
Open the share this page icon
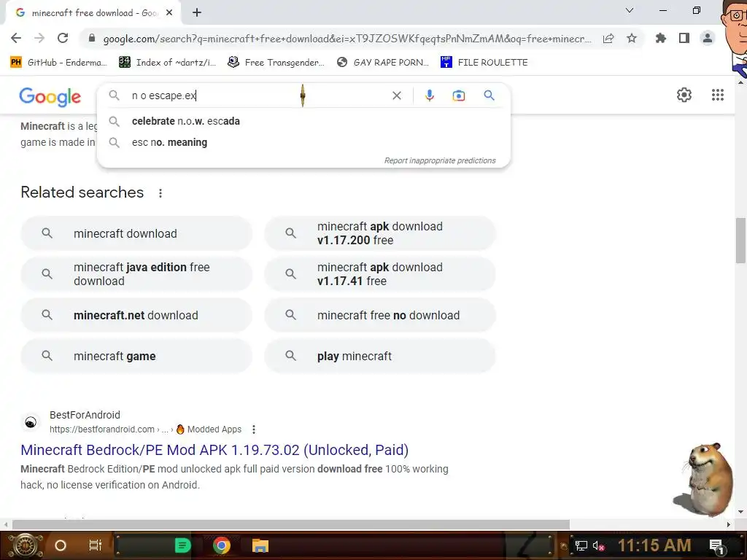[608, 39]
